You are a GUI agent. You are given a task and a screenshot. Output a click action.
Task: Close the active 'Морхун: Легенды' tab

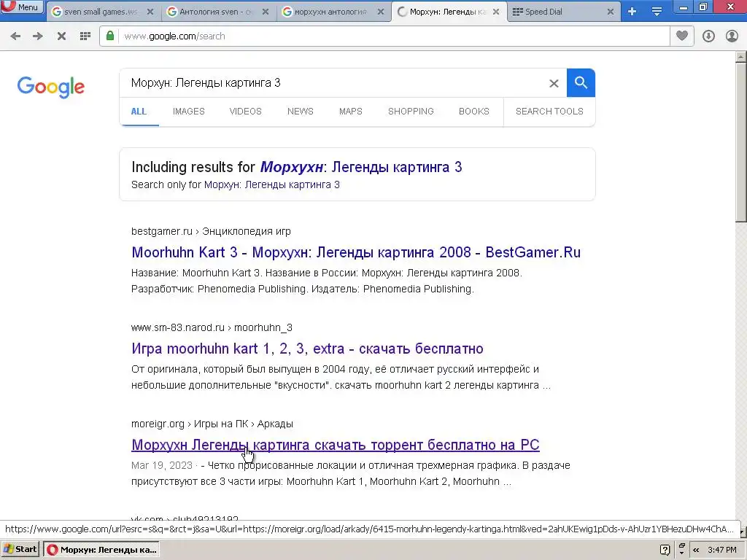coord(496,12)
